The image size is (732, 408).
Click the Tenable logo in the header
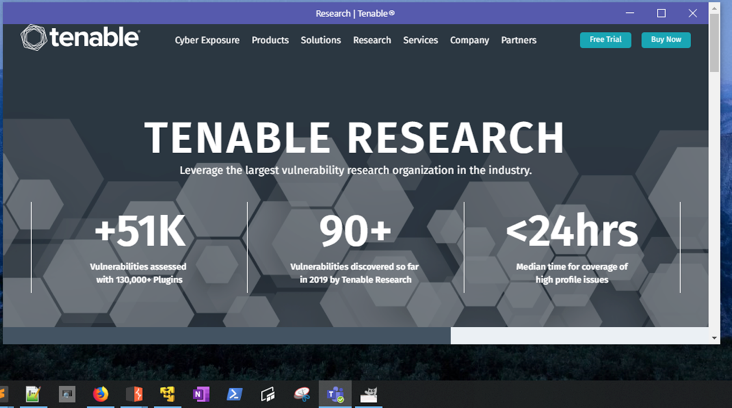tap(80, 39)
